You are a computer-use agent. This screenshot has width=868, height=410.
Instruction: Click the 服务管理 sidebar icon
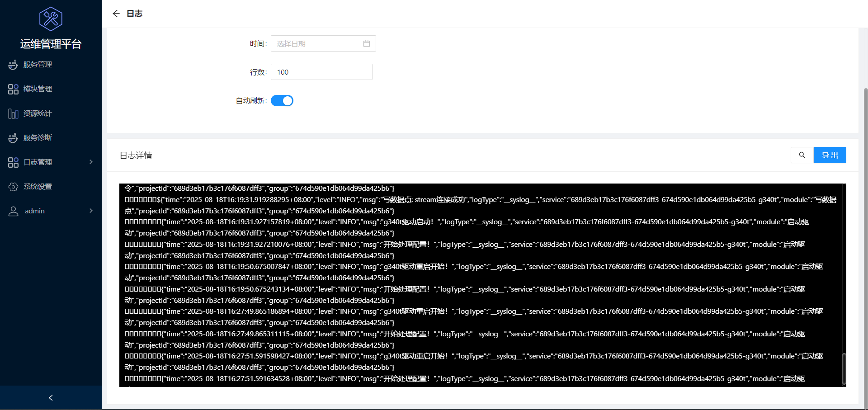click(x=13, y=65)
